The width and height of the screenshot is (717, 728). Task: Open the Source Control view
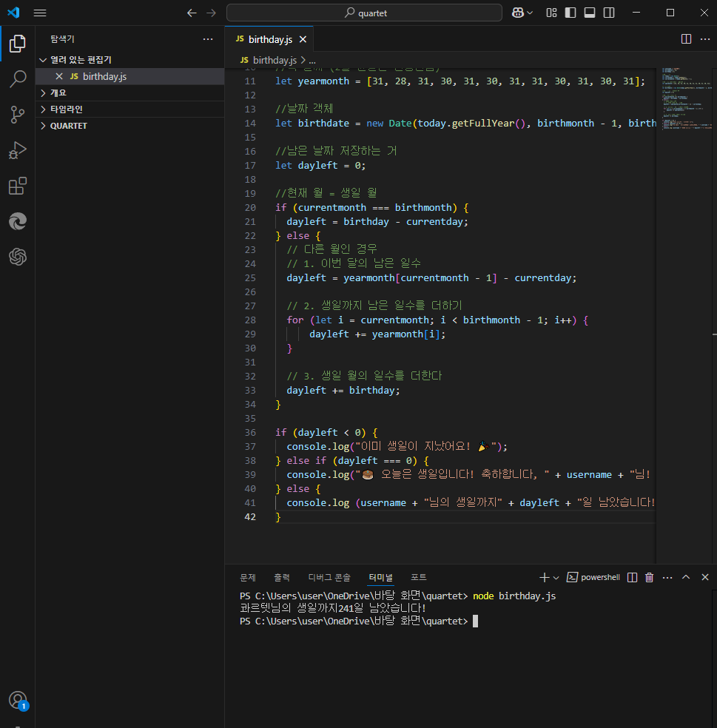point(18,115)
